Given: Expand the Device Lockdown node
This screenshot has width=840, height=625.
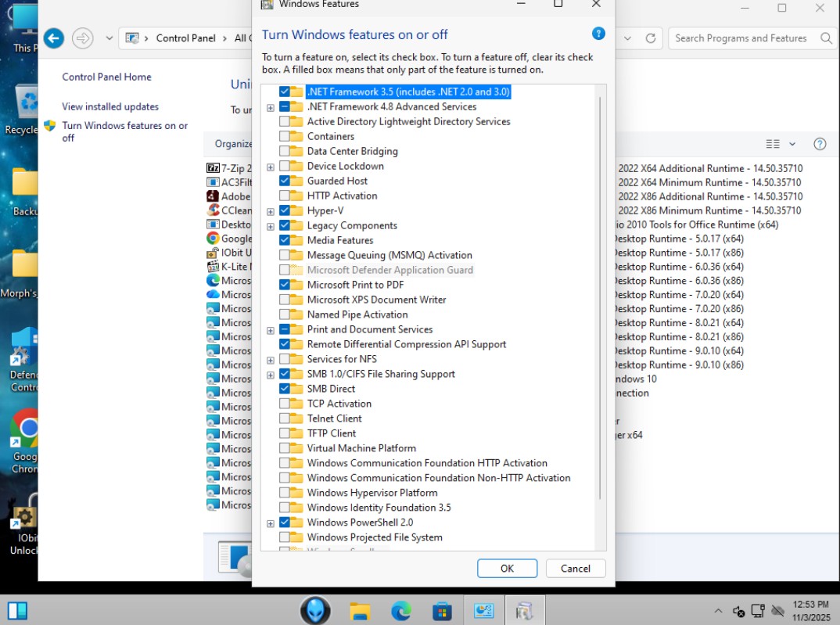Looking at the screenshot, I should click(x=271, y=167).
